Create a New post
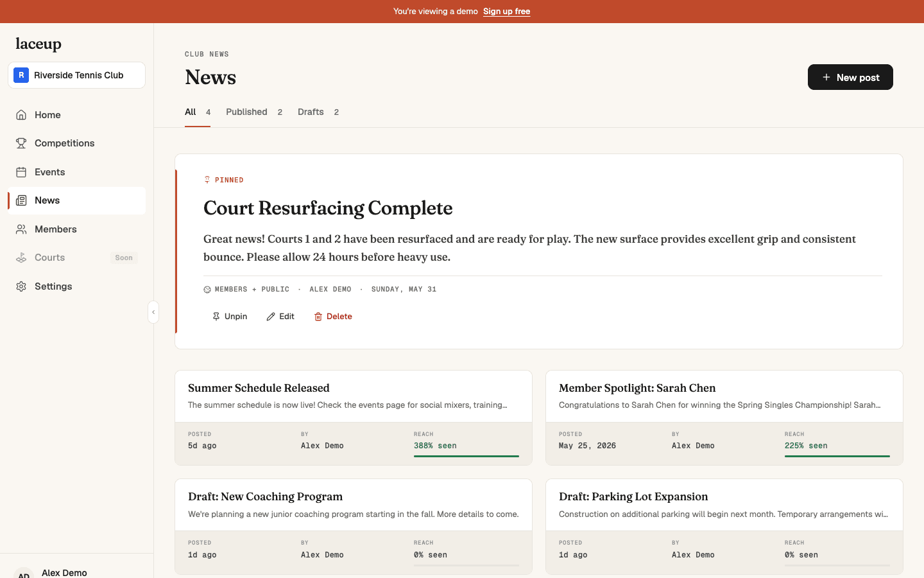 (850, 77)
